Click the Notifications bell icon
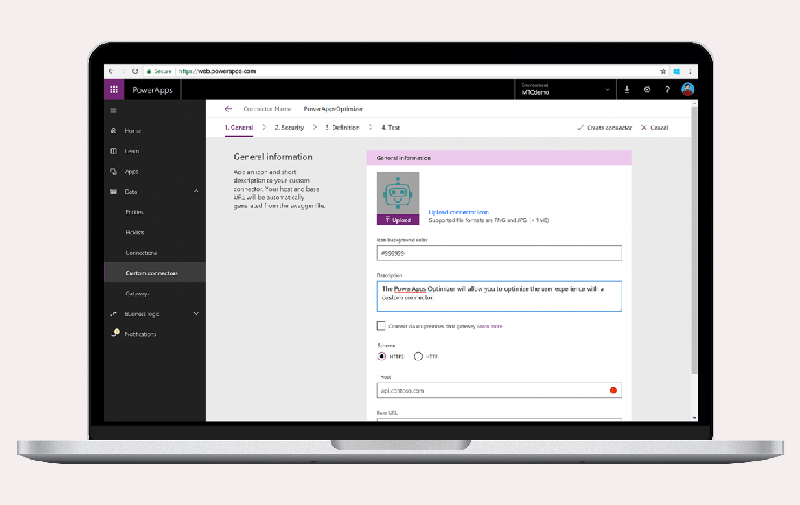The width and height of the screenshot is (800, 505). (x=115, y=333)
